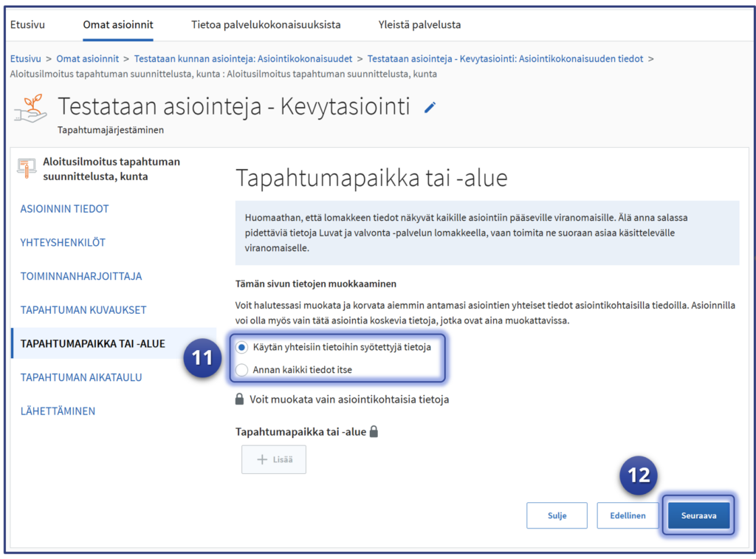Open the Yleistä palvelusta tab
Screen dimensions: 756x559
(x=419, y=24)
